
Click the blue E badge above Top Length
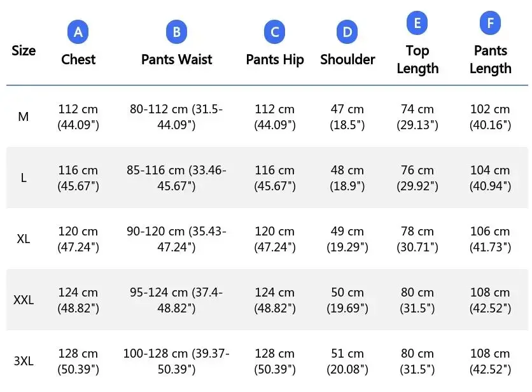coord(417,24)
